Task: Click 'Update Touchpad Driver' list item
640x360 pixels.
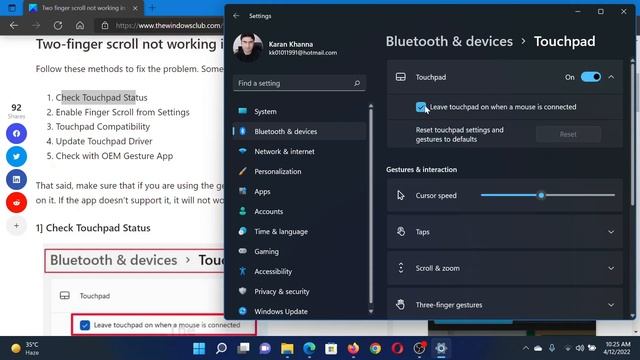Action: click(x=104, y=141)
